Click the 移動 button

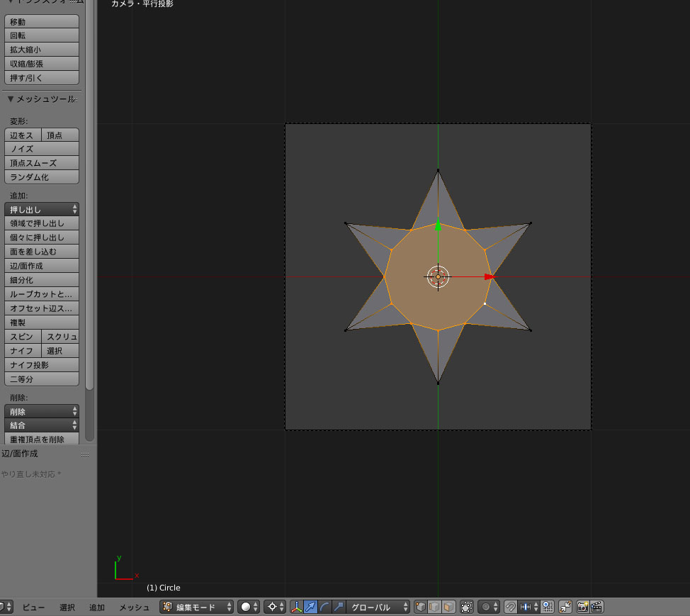click(42, 21)
